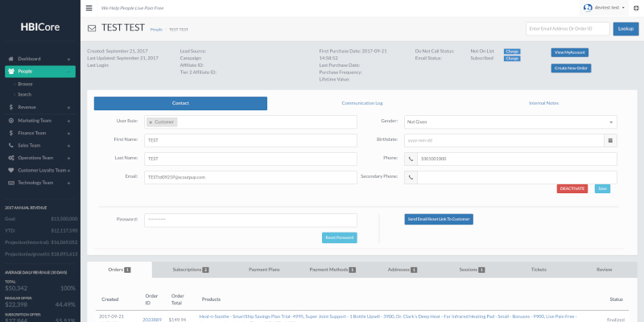
Task: Click the Customer Loyalty Team heart icon
Action: 10,170
